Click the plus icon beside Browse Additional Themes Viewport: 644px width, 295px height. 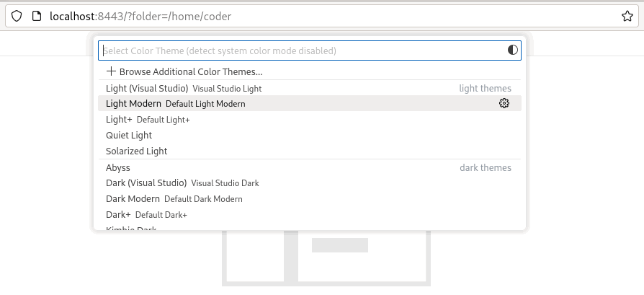(111, 71)
